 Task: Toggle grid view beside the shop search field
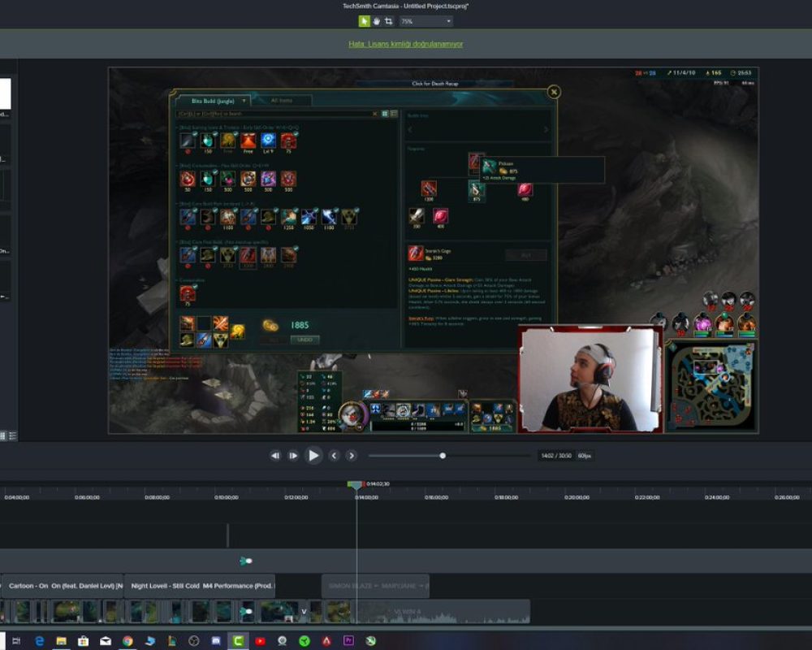(x=384, y=113)
